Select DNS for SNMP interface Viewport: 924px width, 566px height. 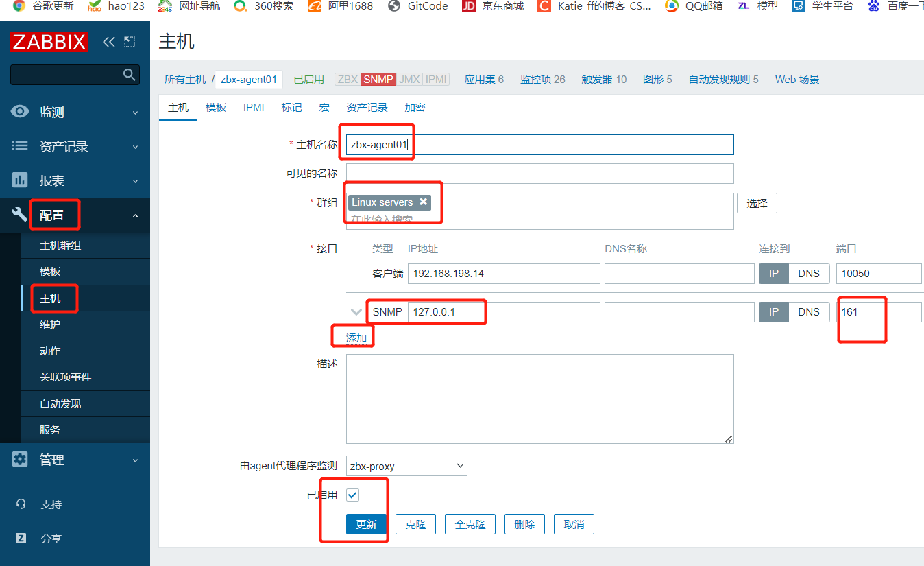(x=809, y=311)
